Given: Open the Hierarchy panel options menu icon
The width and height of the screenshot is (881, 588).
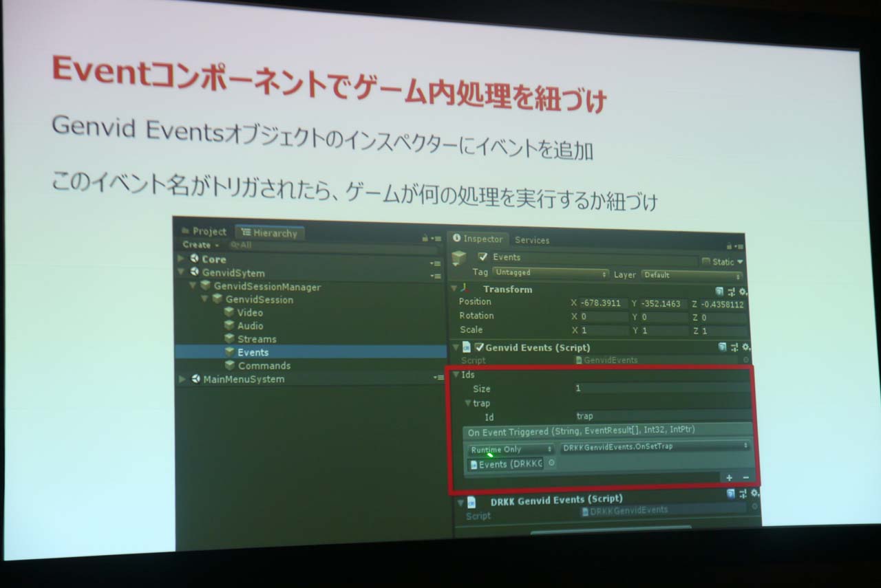Looking at the screenshot, I should (x=437, y=238).
